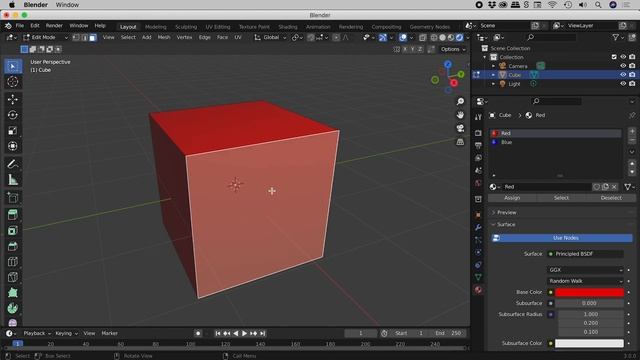
Task: Open the Mesh menu
Action: 164,38
